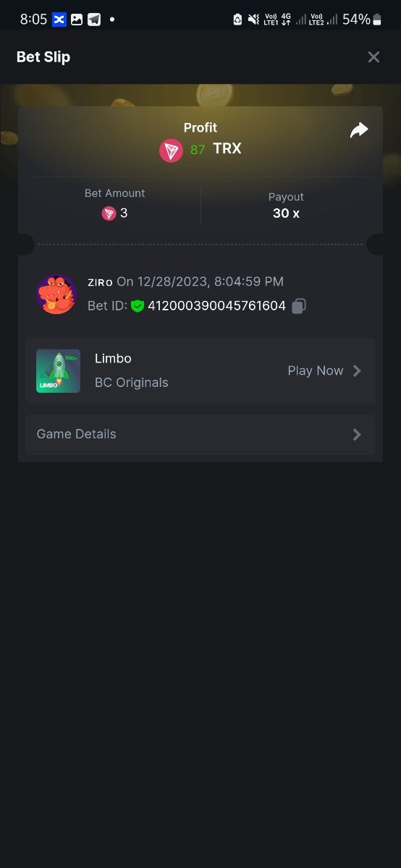Close the Bet Slip panel
Image resolution: width=401 pixels, height=868 pixels.
click(373, 57)
